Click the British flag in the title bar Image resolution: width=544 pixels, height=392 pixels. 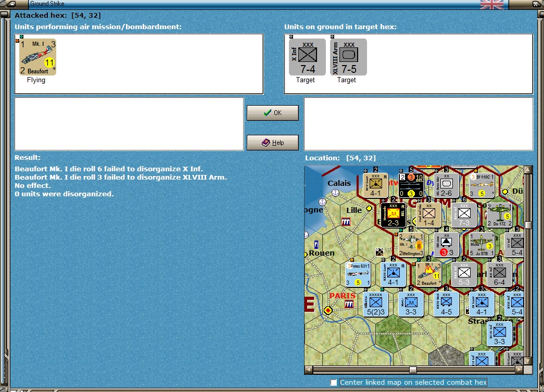pos(491,5)
